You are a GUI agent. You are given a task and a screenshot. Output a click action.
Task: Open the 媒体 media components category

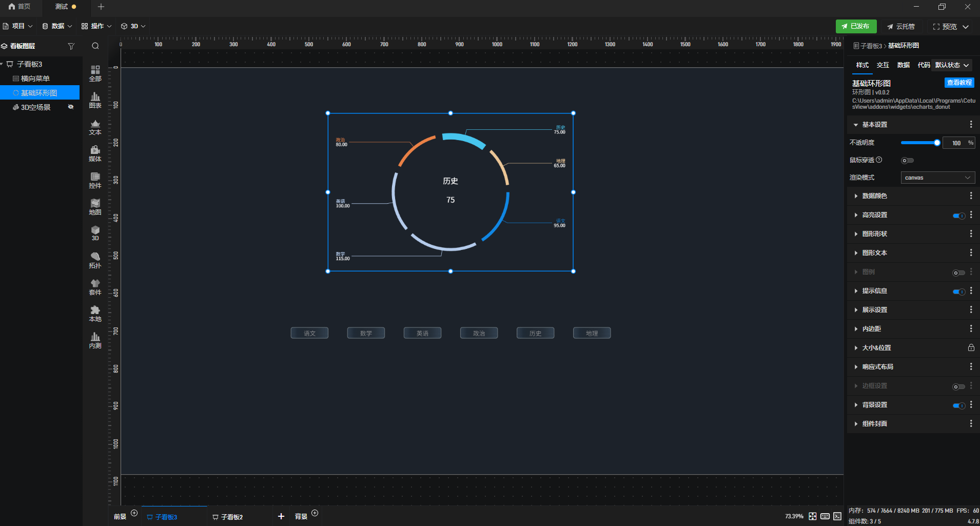coord(95,154)
